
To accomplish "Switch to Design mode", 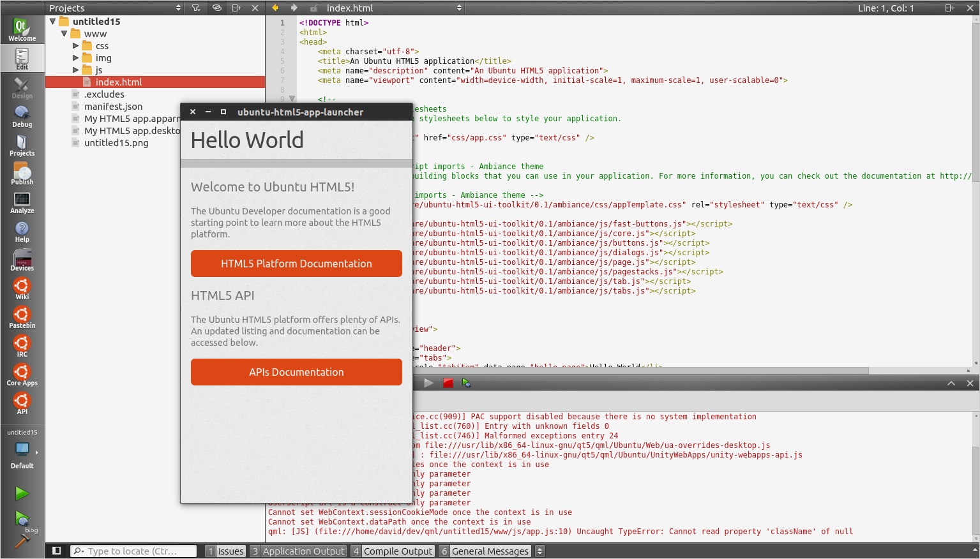I will point(22,87).
